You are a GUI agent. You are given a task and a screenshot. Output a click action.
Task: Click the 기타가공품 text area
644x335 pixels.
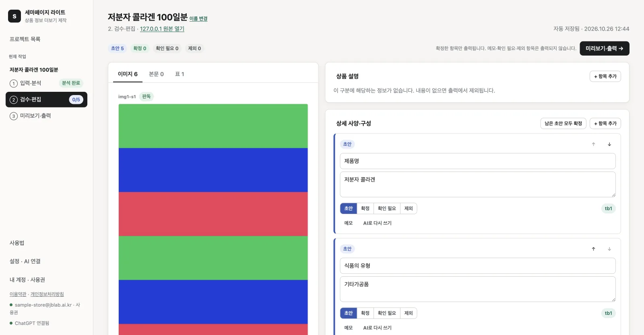[x=478, y=289]
